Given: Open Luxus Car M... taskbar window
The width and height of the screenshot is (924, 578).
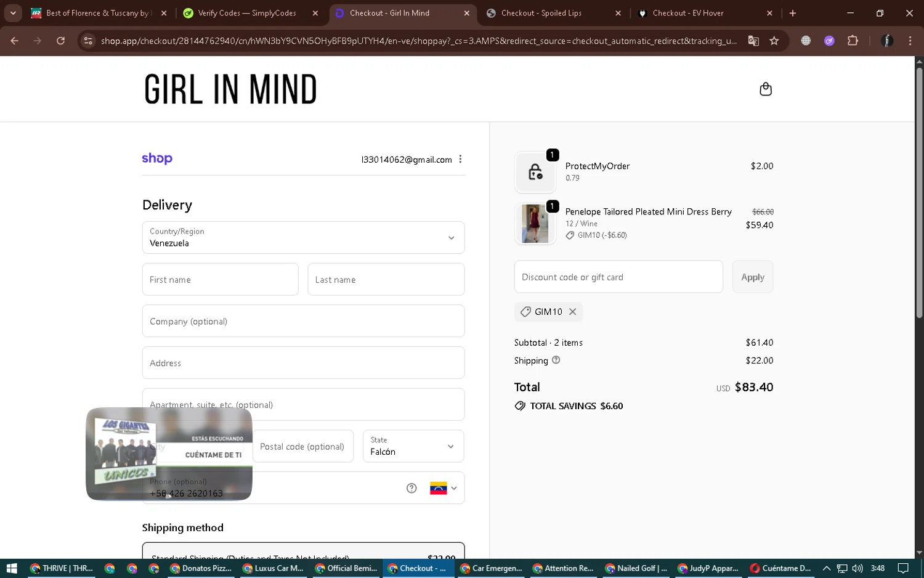Looking at the screenshot, I should (273, 568).
